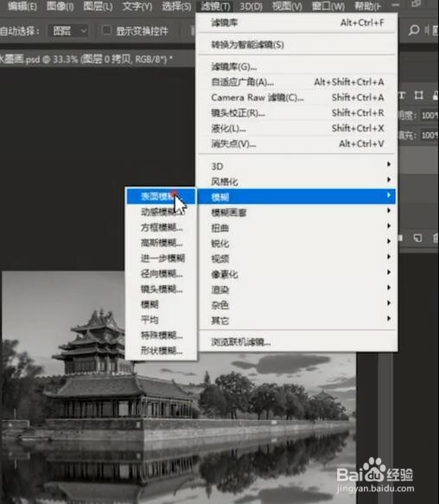Expand the 3D filter submenu
The image size is (439, 504).
pyautogui.click(x=296, y=166)
